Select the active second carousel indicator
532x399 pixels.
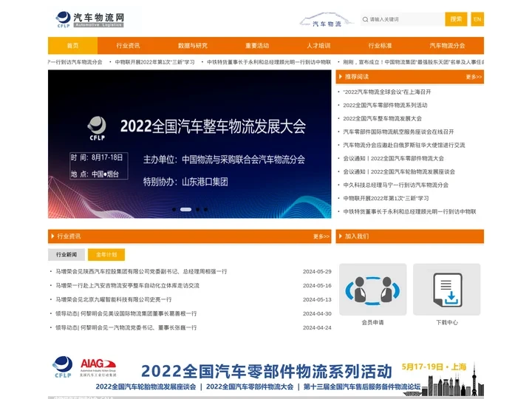185,209
